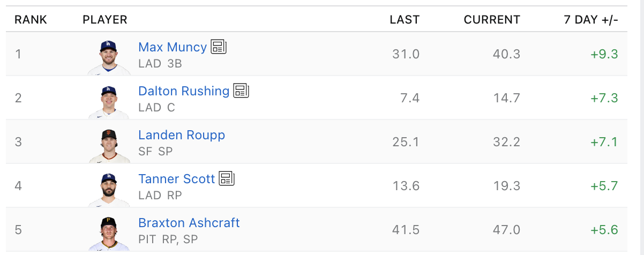Open news icon beside Tanner Scott

227,178
